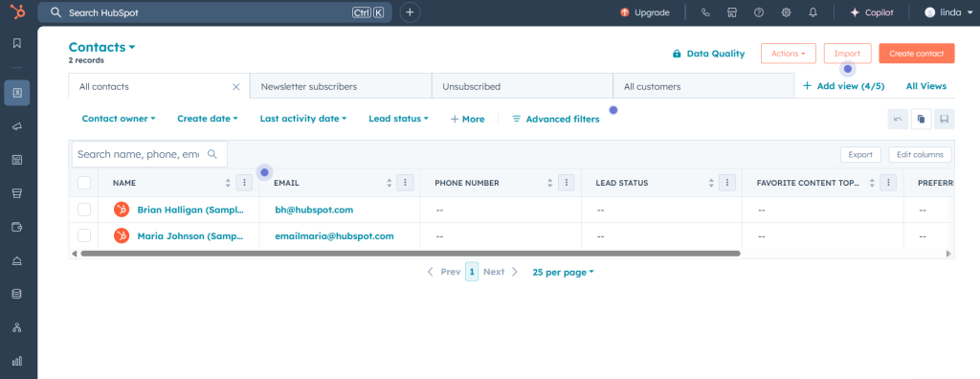Sort by the PHONE NUMBER column arrows
Screen dimensions: 980x379
point(550,183)
